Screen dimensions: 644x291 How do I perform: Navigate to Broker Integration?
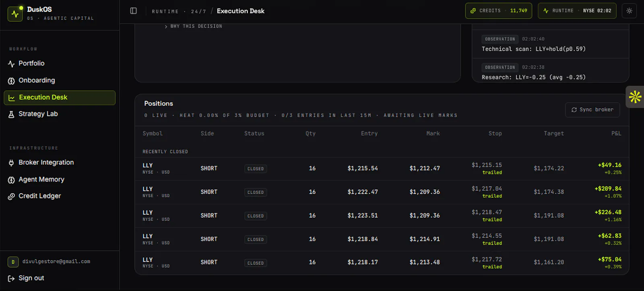coord(60,163)
